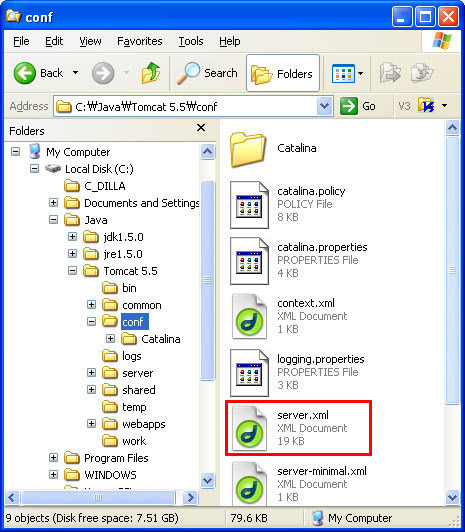Click the Windows flag logo
The image size is (465, 532).
[442, 41]
